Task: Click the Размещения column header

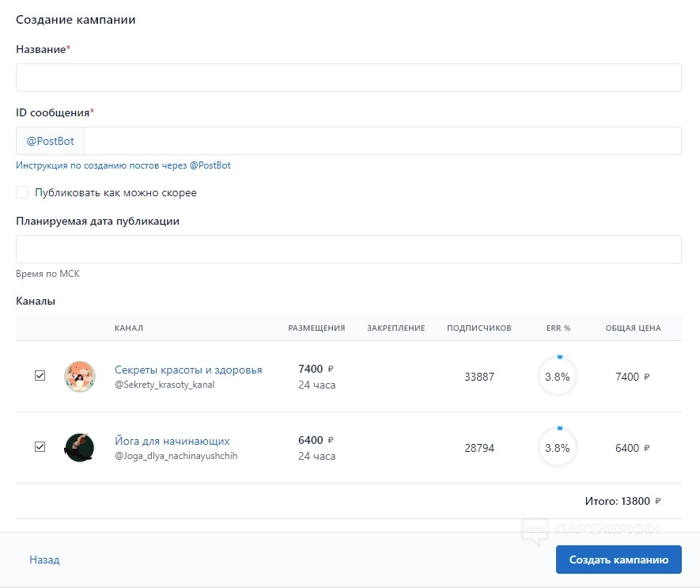Action: (x=316, y=328)
